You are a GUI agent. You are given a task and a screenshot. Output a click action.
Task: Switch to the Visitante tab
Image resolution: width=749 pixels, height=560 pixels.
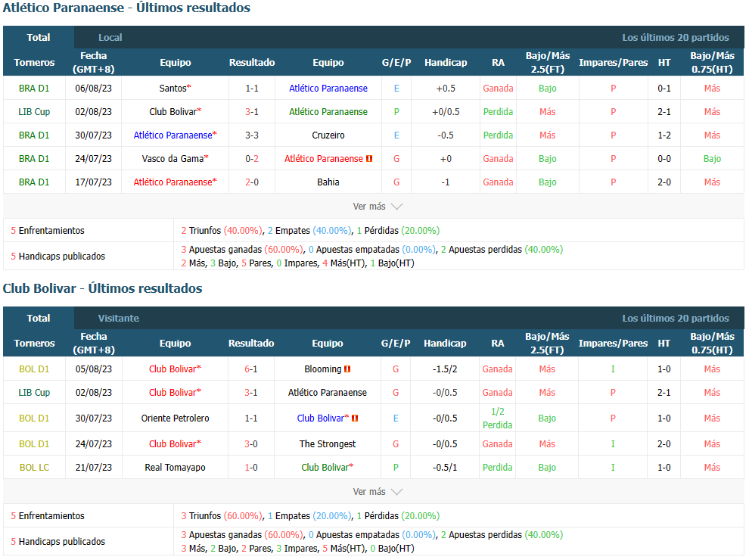point(119,319)
